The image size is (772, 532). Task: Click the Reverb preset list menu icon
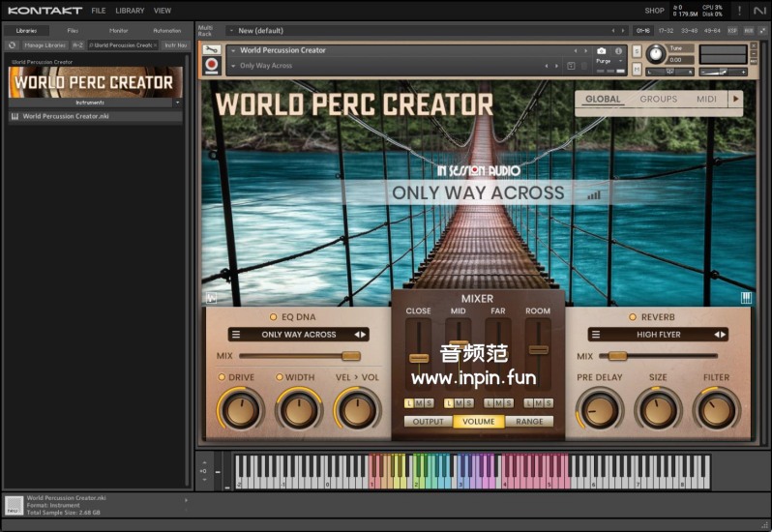click(x=595, y=335)
